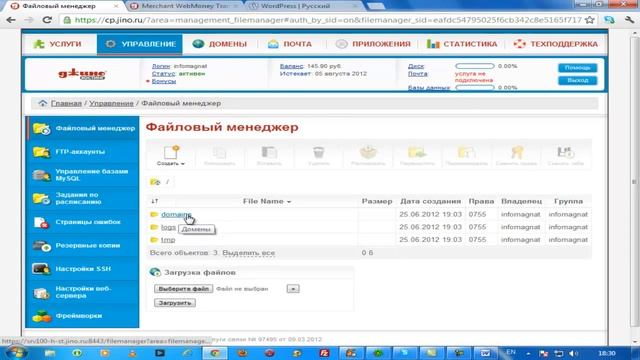Image resolution: width=640 pixels, height=360 pixels.
Task: Click the Unpack archive box icon
Action: 368,156
